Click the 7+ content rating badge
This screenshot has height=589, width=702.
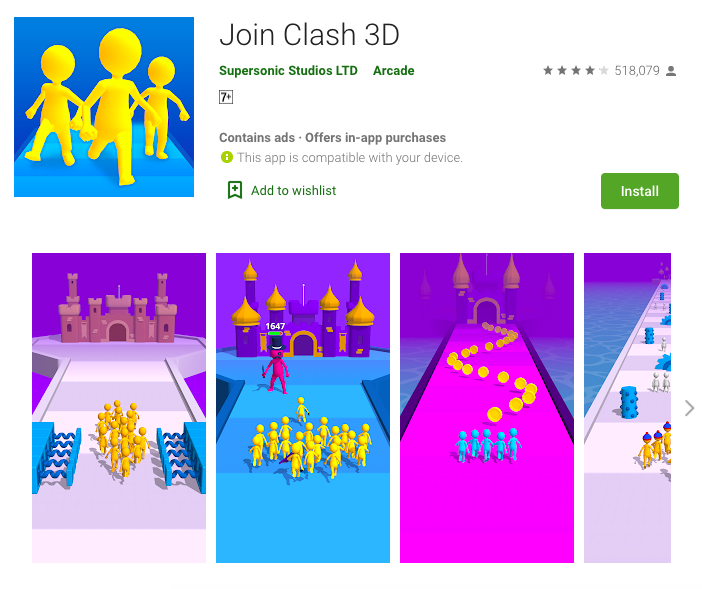(226, 97)
